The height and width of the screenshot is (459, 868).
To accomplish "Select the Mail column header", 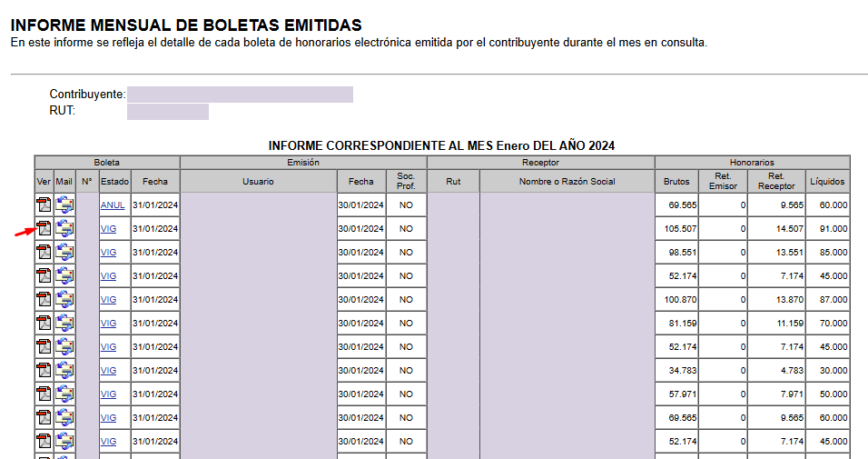I will click(x=64, y=181).
